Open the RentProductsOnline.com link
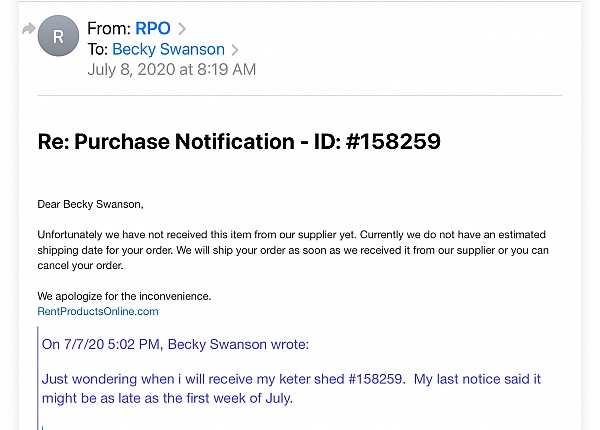 click(98, 311)
